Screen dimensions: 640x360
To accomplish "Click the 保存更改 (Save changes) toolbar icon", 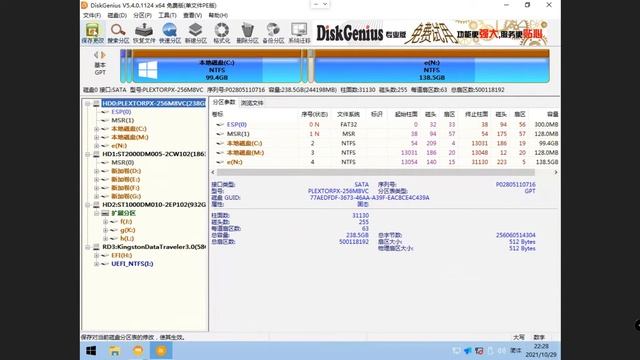I will tap(93, 33).
